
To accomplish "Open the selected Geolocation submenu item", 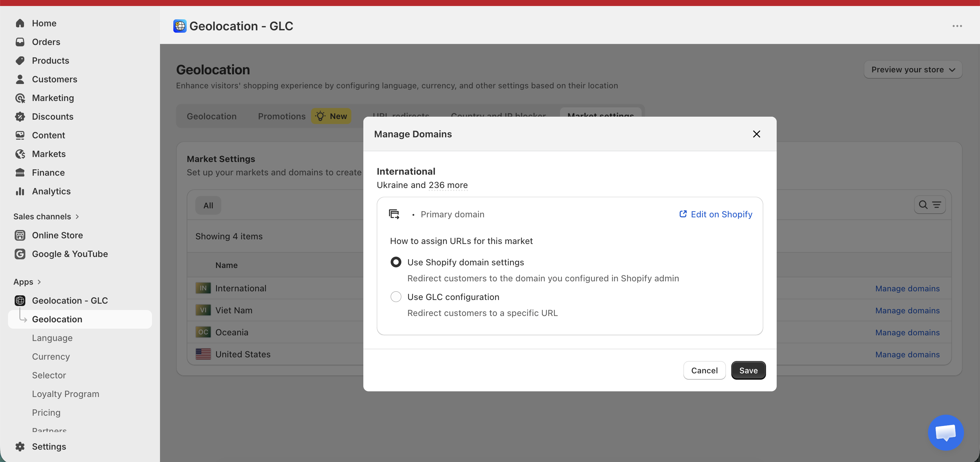I will (80, 319).
